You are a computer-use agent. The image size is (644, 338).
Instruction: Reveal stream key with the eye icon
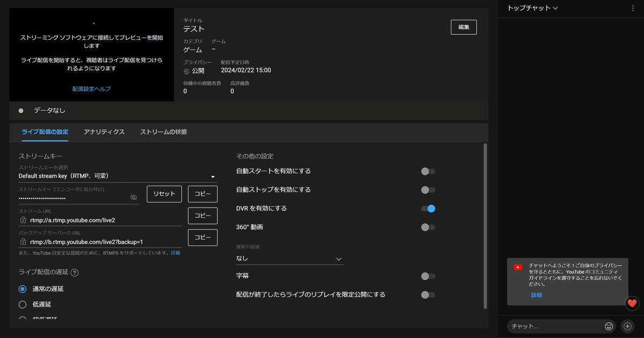point(134,197)
